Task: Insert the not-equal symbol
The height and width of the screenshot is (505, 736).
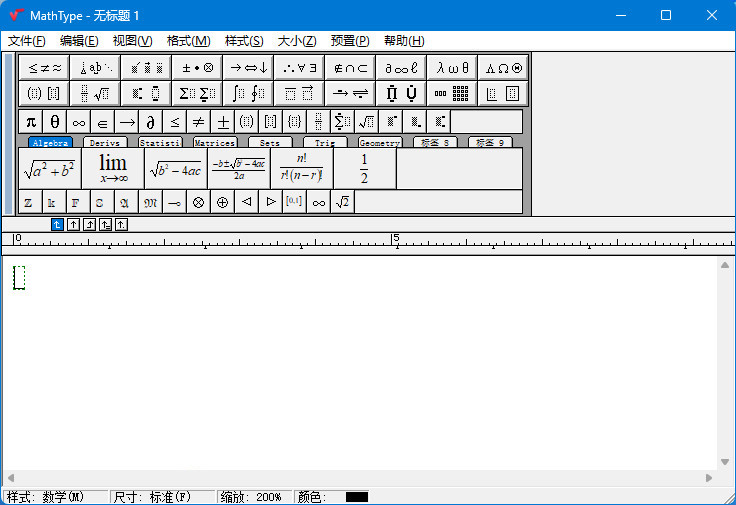Action: pos(199,122)
